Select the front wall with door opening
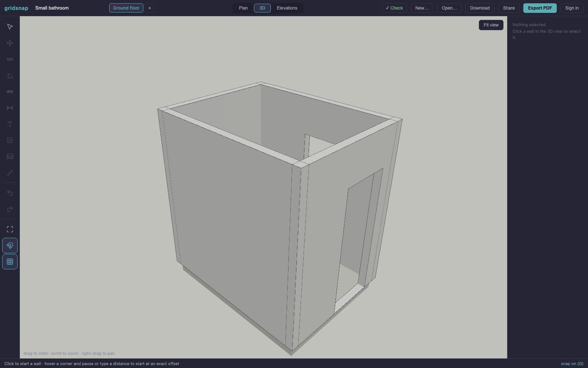Screen dimensions: 588x368 [323, 228]
